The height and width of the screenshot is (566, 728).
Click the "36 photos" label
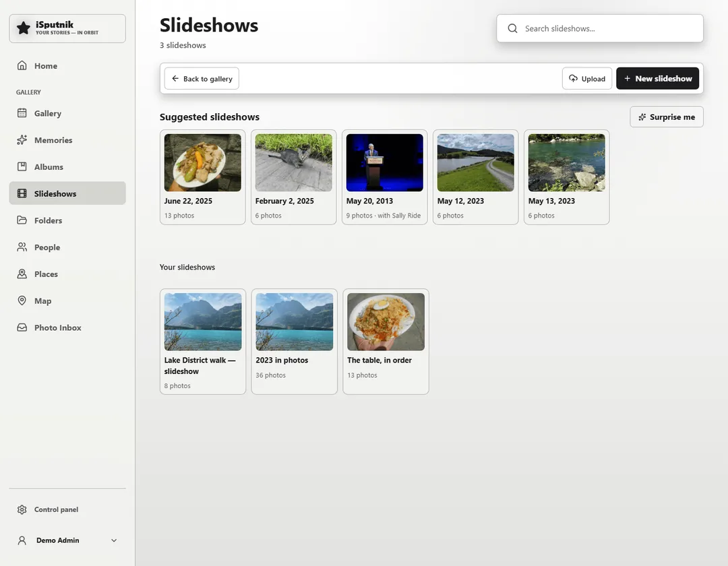pyautogui.click(x=271, y=375)
